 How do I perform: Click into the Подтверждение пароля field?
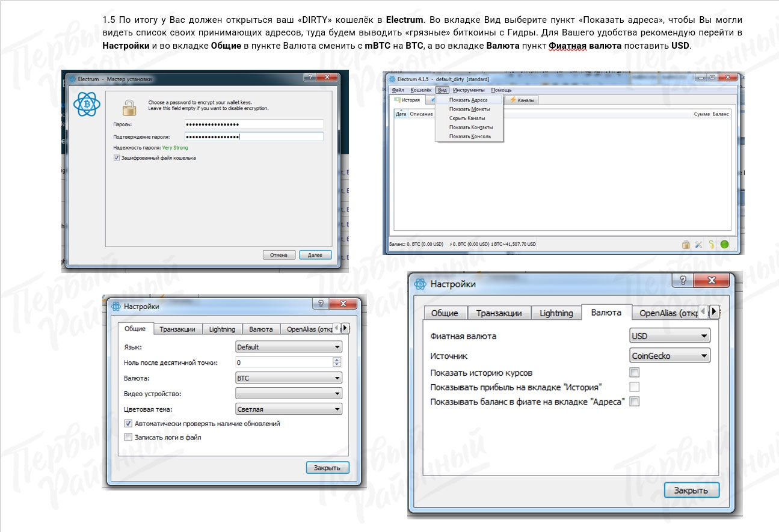[x=253, y=136]
